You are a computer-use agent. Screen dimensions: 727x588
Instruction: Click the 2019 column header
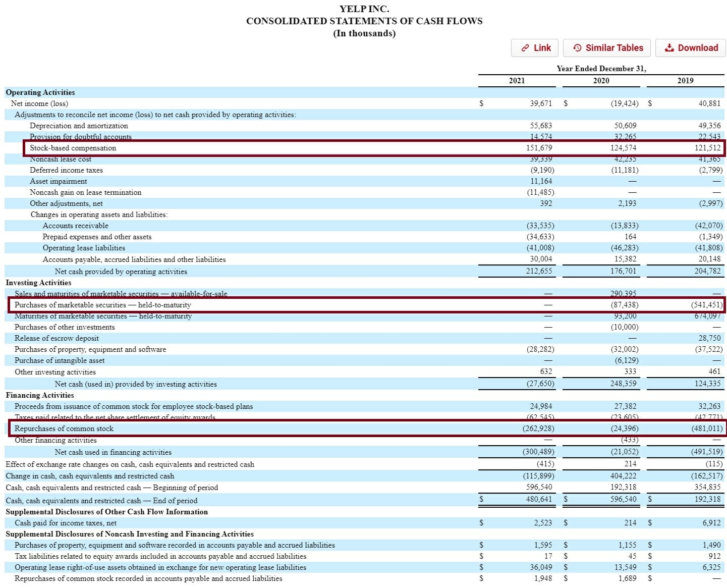tap(685, 80)
